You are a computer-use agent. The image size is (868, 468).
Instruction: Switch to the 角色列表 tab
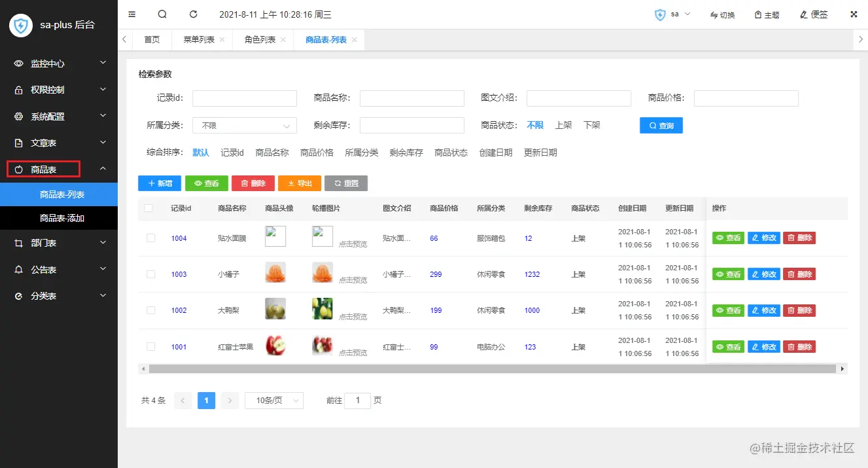(x=260, y=39)
